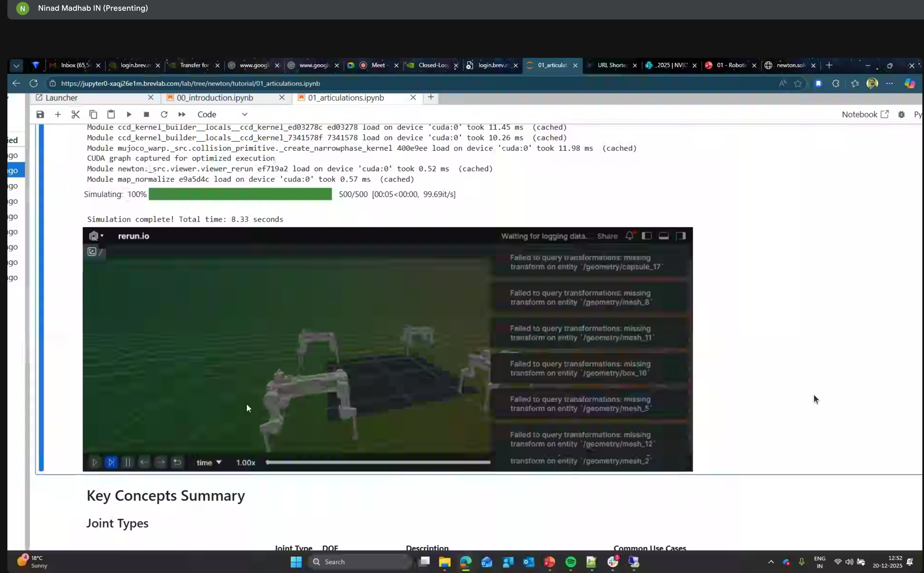Undo playback with the loop-back control
The width and height of the screenshot is (924, 573).
click(x=177, y=462)
